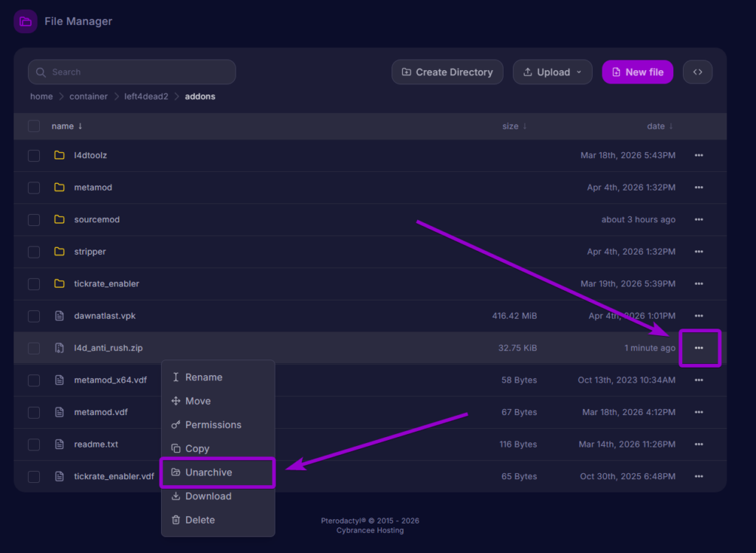Click the Create Directory button
This screenshot has height=553, width=756.
tap(447, 72)
